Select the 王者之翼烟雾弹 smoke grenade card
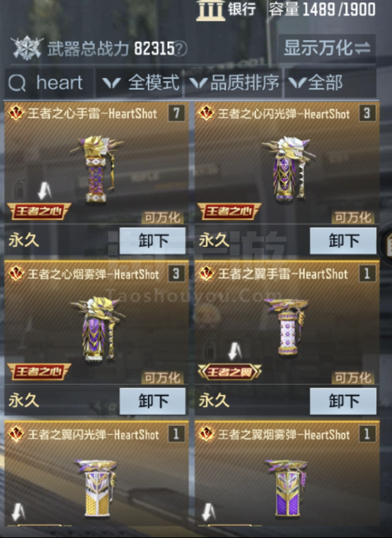This screenshot has height=538, width=392. [287, 474]
